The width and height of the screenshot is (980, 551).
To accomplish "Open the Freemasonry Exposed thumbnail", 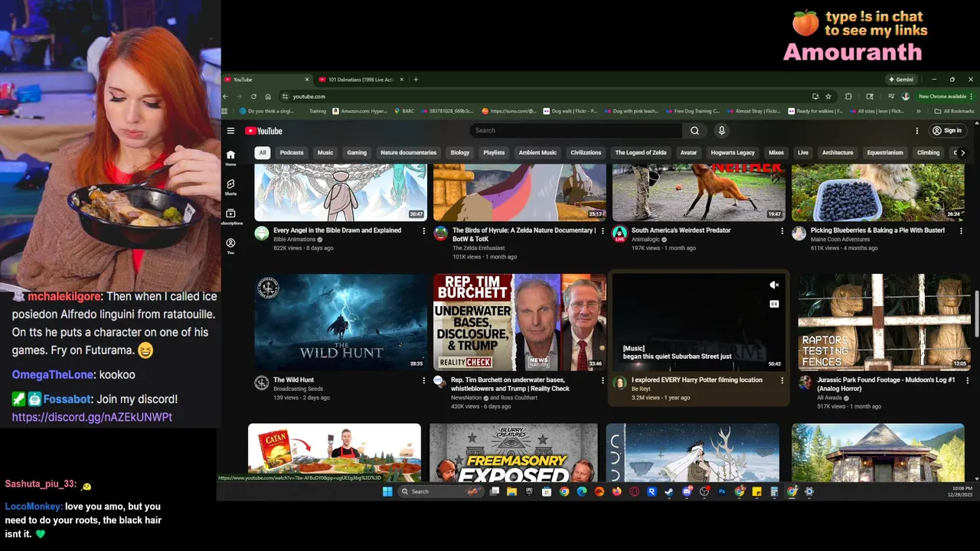I will pos(514,453).
